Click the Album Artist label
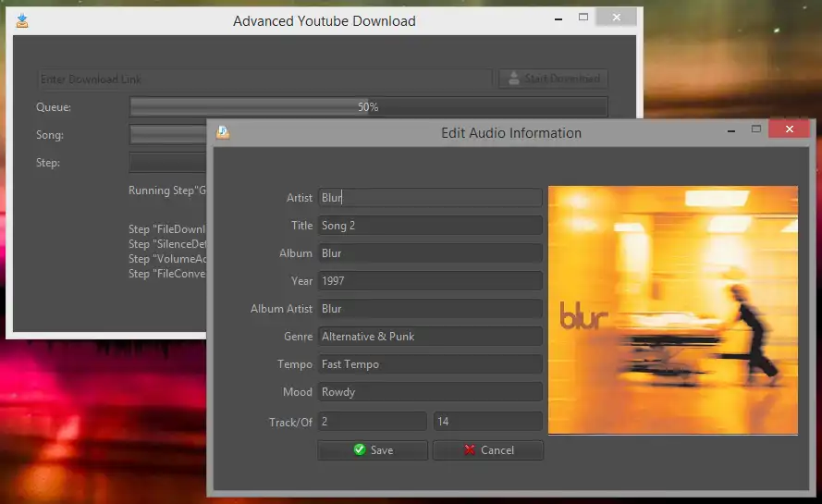The image size is (822, 504). (281, 309)
